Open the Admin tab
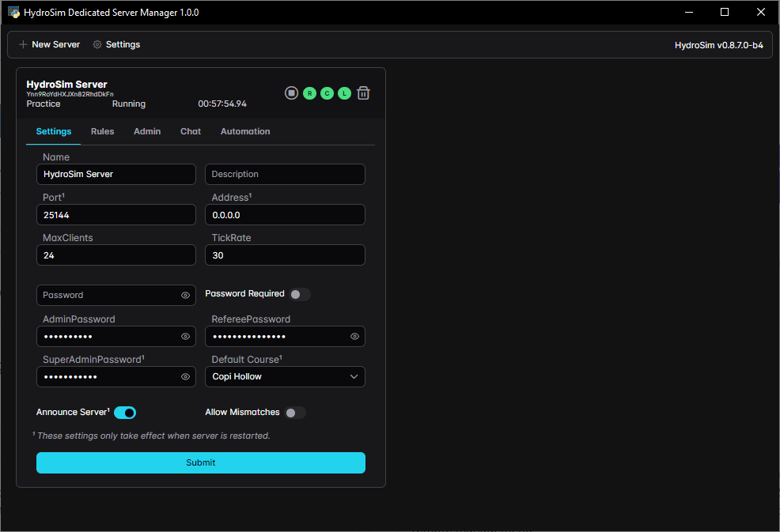Image resolution: width=780 pixels, height=532 pixels. point(147,132)
